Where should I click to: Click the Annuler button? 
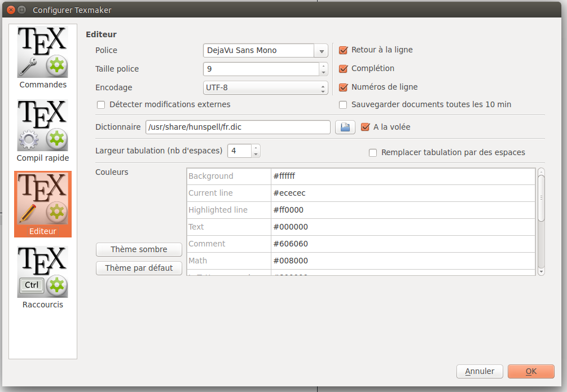480,371
